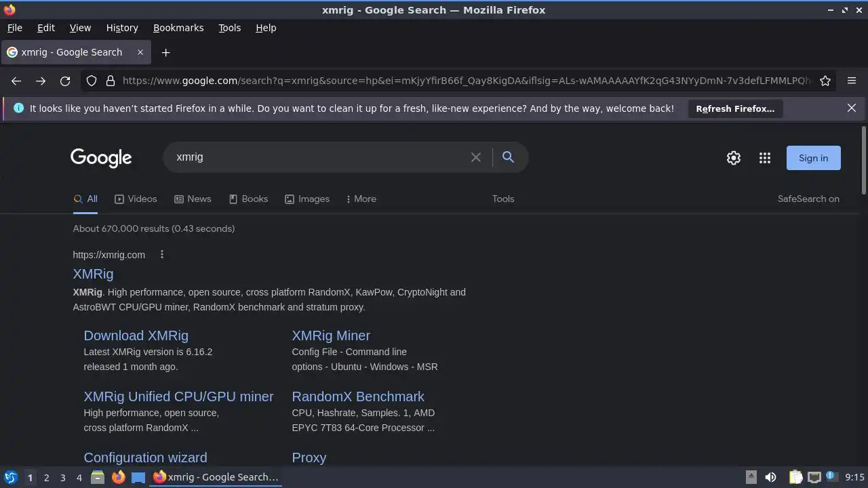This screenshot has height=488, width=868.
Task: Open the View menu
Action: click(x=80, y=28)
